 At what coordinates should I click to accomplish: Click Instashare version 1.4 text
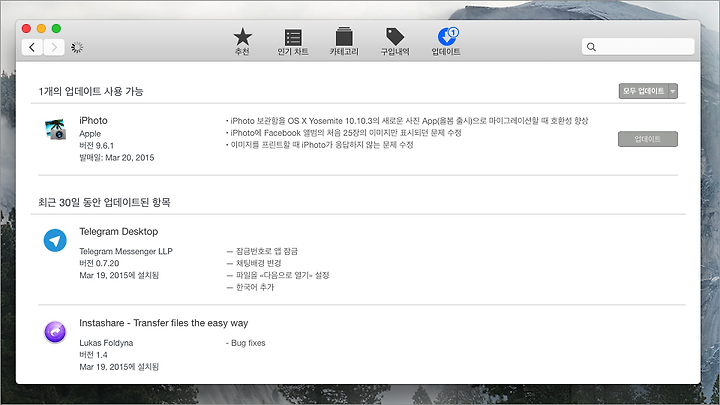(93, 355)
